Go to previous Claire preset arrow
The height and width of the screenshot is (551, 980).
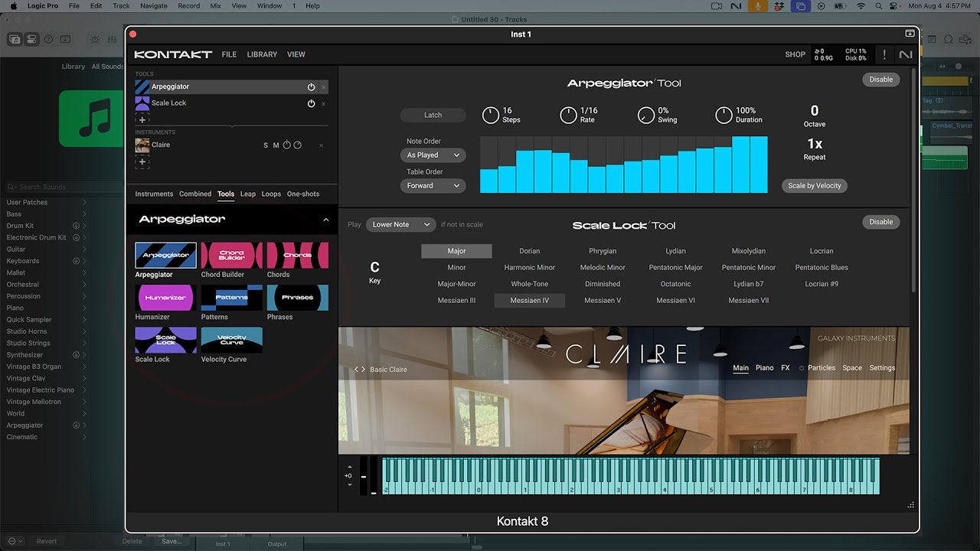click(x=357, y=370)
